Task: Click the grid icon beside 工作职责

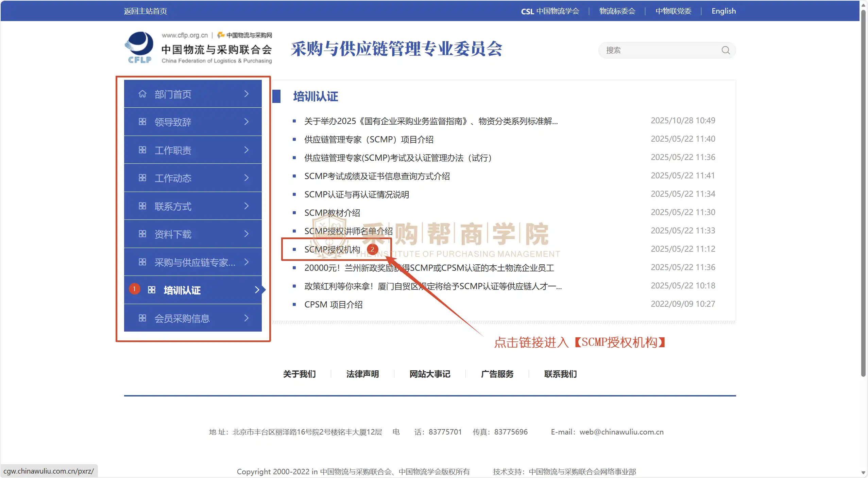Action: pyautogui.click(x=142, y=150)
